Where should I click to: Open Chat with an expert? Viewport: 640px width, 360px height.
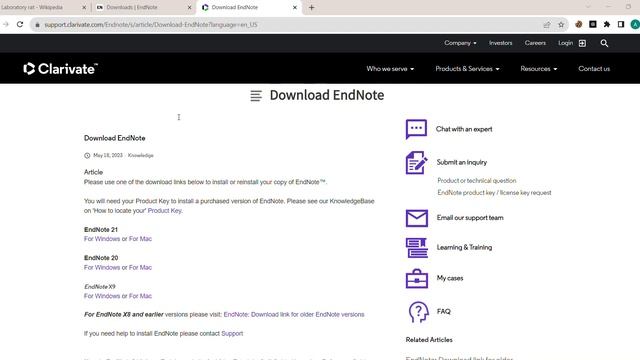click(464, 129)
